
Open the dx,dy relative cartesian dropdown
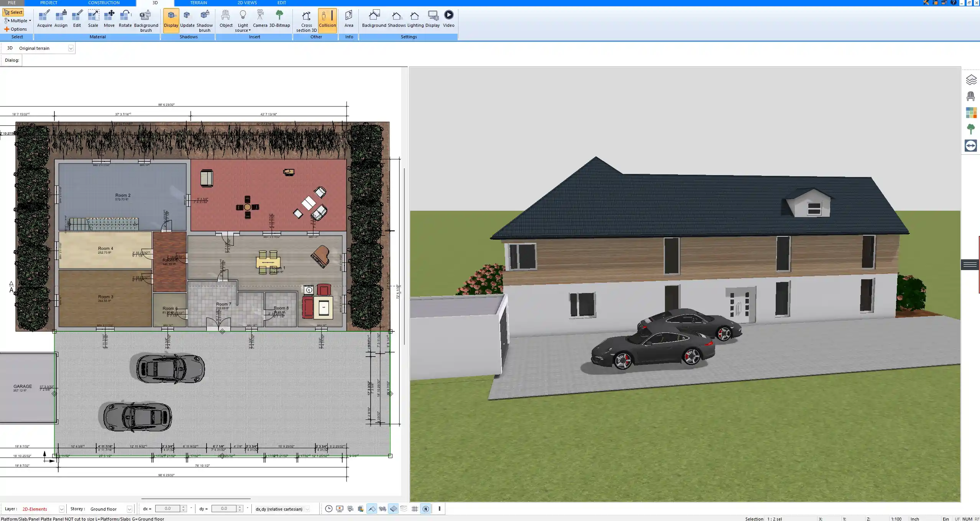(307, 509)
